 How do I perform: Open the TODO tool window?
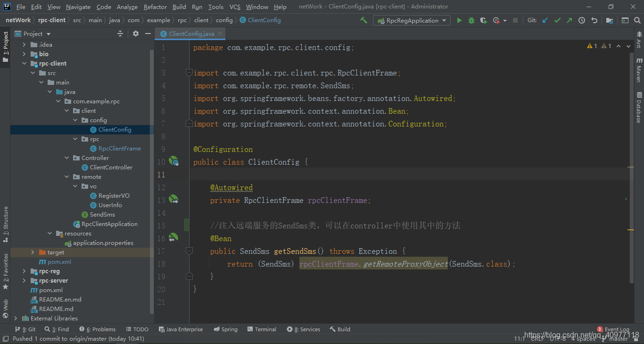pyautogui.click(x=137, y=329)
